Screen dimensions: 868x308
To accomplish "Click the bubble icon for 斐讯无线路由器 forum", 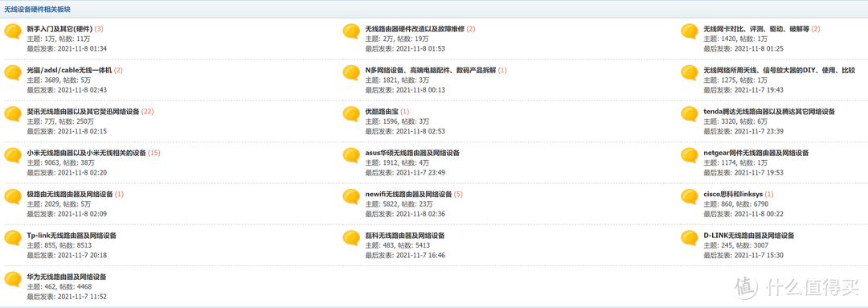I will pos(14,115).
